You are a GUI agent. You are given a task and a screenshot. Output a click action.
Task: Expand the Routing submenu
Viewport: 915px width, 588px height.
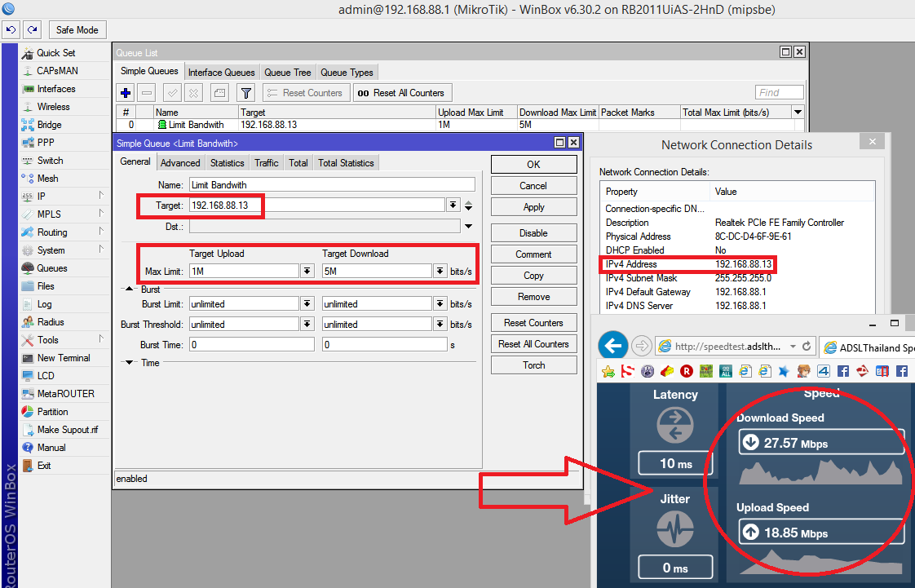pyautogui.click(x=64, y=232)
